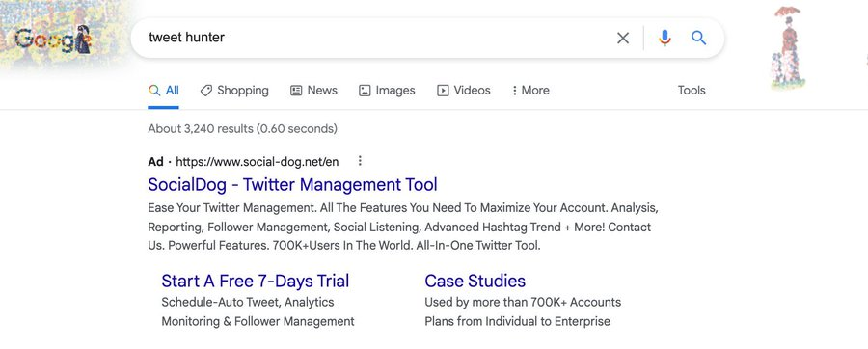
Task: Open the Case Studies sitelink
Action: coord(475,281)
